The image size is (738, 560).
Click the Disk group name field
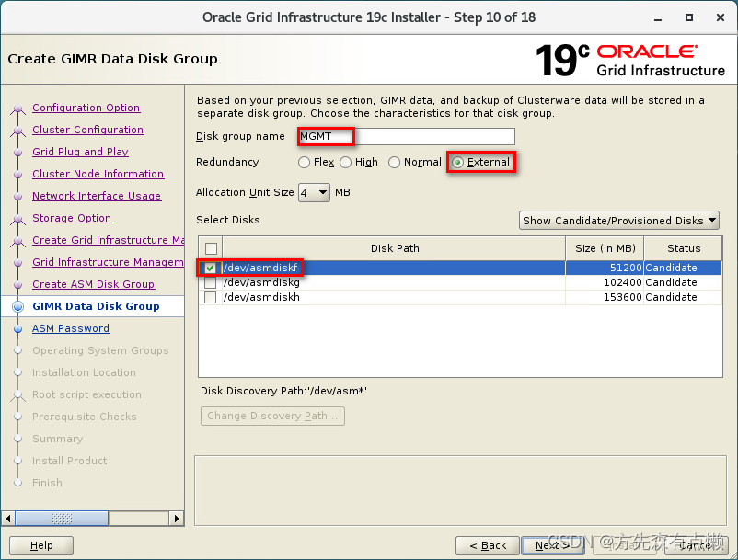pos(407,136)
